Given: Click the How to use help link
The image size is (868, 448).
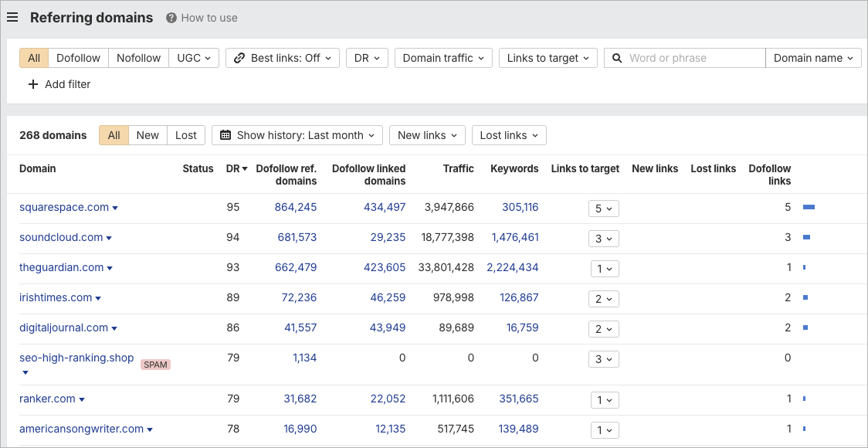Looking at the screenshot, I should coord(202,18).
